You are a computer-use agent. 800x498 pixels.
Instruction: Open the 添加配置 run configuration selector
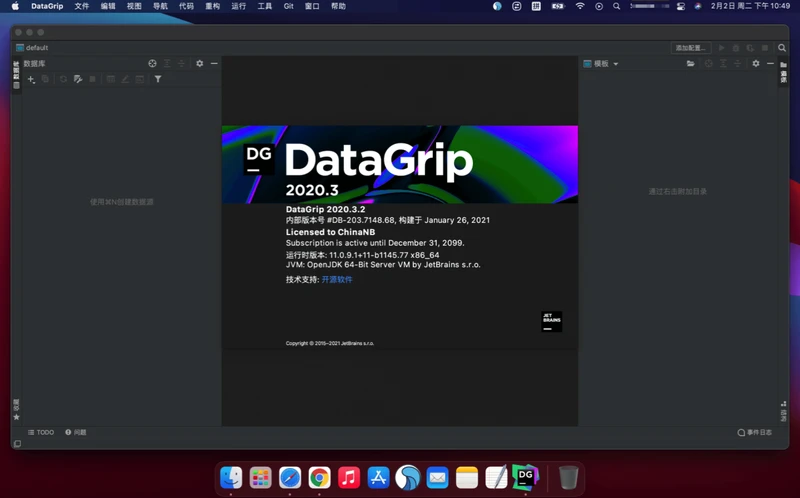point(691,48)
